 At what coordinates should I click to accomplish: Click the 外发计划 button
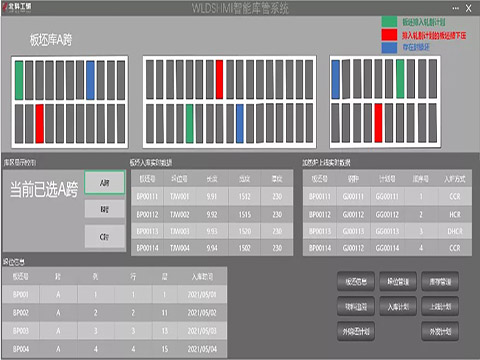[440, 331]
